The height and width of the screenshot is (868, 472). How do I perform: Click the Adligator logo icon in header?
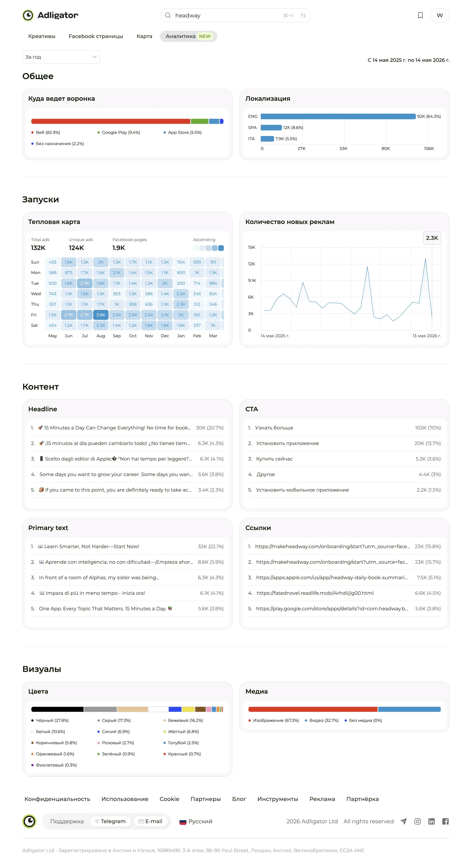pyautogui.click(x=28, y=15)
